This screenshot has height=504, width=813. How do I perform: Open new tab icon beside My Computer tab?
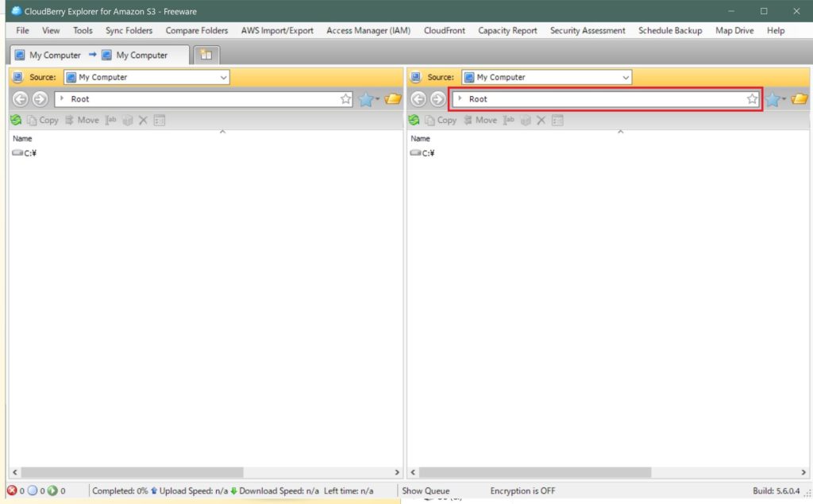click(206, 55)
